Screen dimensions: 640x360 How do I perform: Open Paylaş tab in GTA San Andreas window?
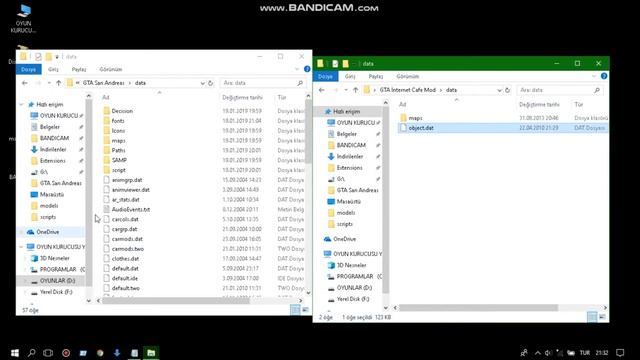(79, 69)
